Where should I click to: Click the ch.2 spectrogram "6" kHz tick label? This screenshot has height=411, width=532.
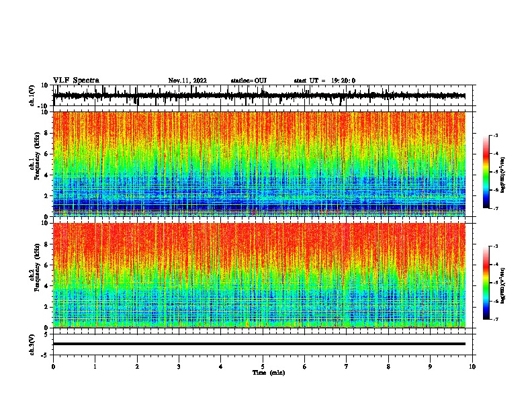point(46,265)
